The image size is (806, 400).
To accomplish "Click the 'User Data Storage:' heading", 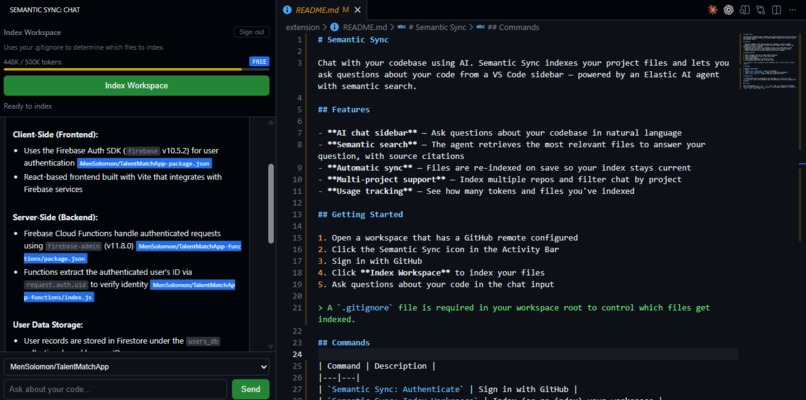I will (48, 325).
